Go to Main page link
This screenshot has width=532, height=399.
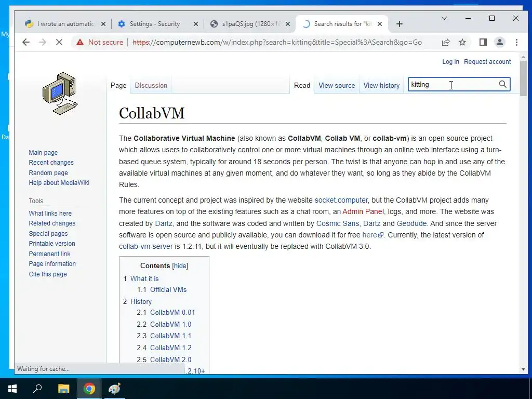pos(43,153)
